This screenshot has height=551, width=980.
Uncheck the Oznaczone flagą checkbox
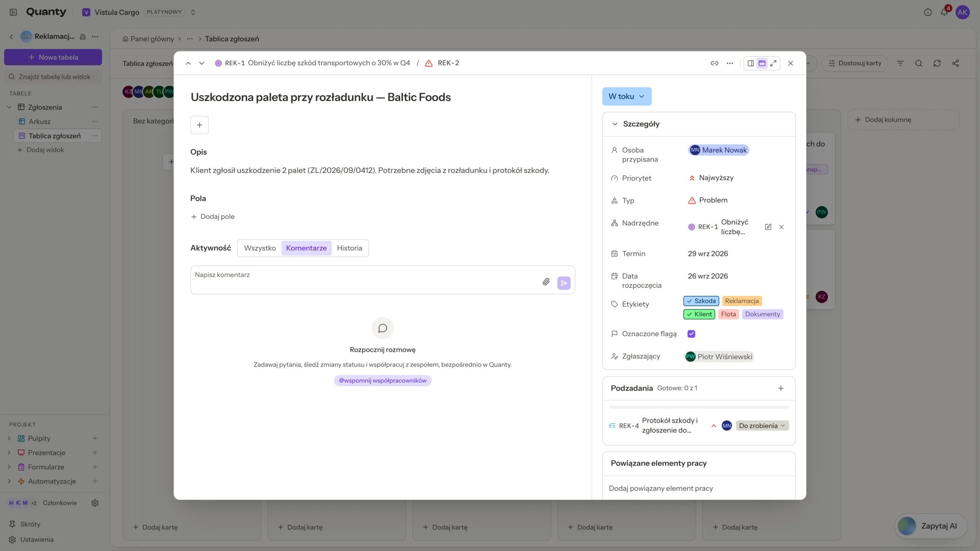691,334
